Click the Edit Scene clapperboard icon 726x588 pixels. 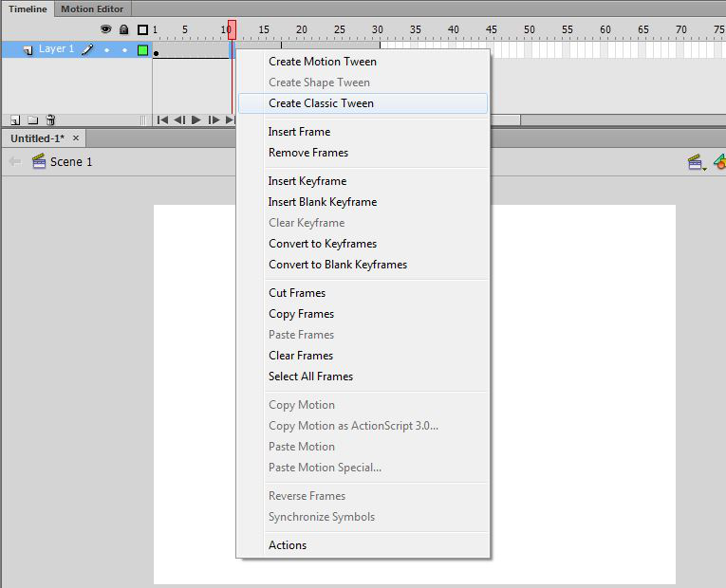coord(696,162)
